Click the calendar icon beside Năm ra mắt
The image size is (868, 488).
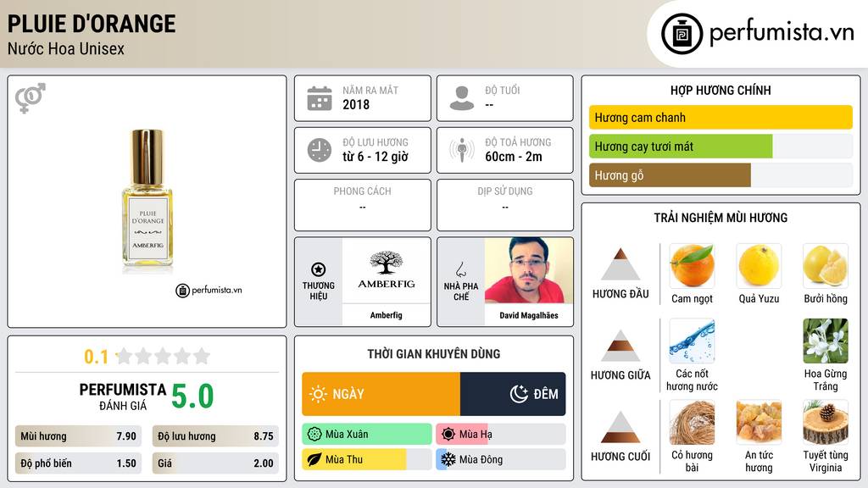[x=320, y=98]
